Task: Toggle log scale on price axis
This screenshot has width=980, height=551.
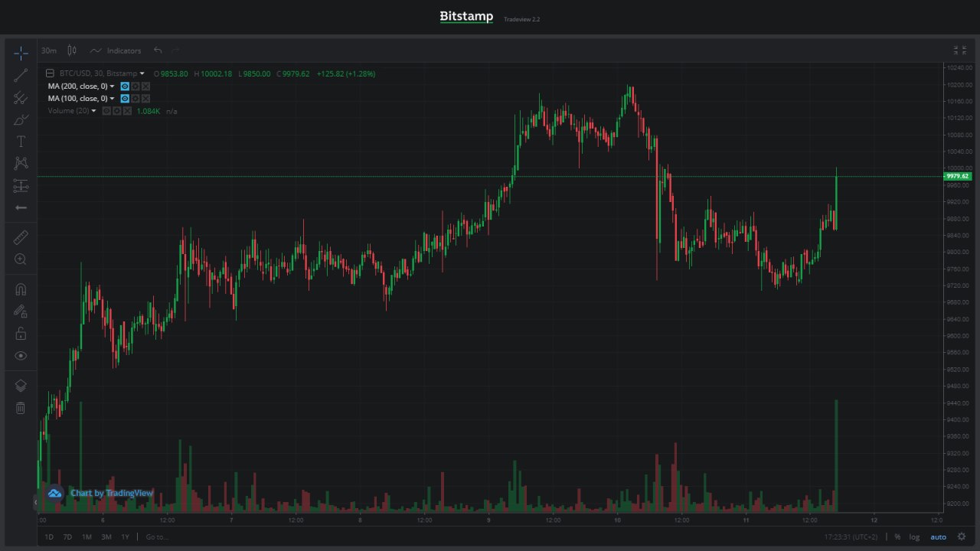Action: [x=914, y=537]
